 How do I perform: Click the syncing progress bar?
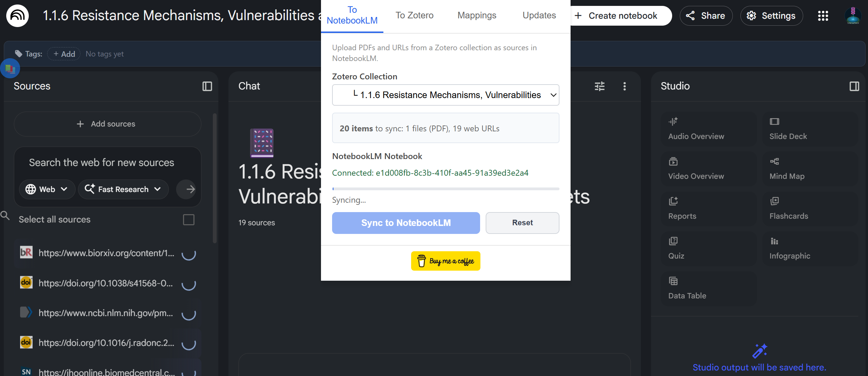(445, 189)
